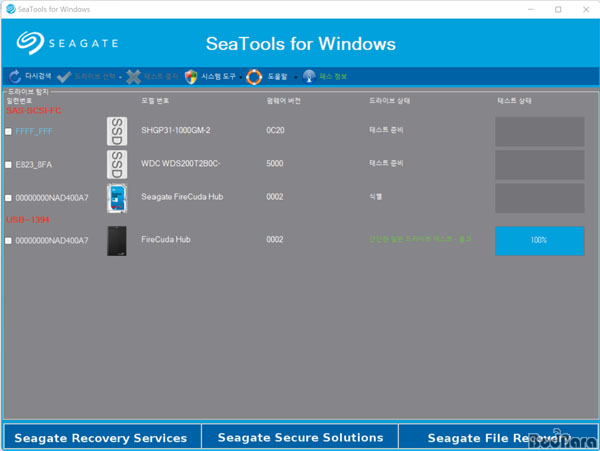The height and width of the screenshot is (451, 600).
Task: Check the SAS-SCSI 00000000NAD400A7 drive checkbox
Action: click(x=8, y=198)
